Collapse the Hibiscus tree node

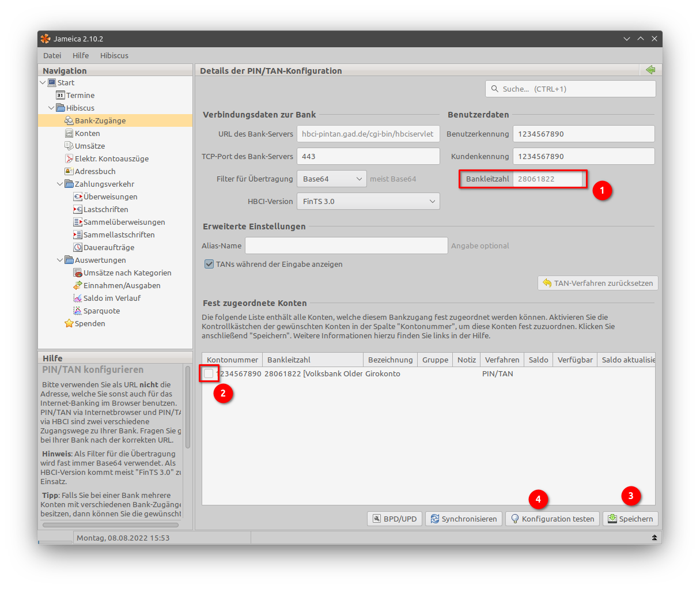point(51,108)
